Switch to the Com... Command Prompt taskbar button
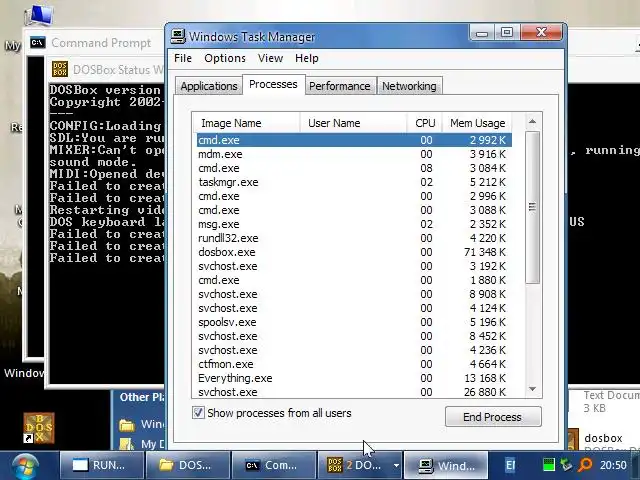This screenshot has width=640, height=480. [273, 465]
